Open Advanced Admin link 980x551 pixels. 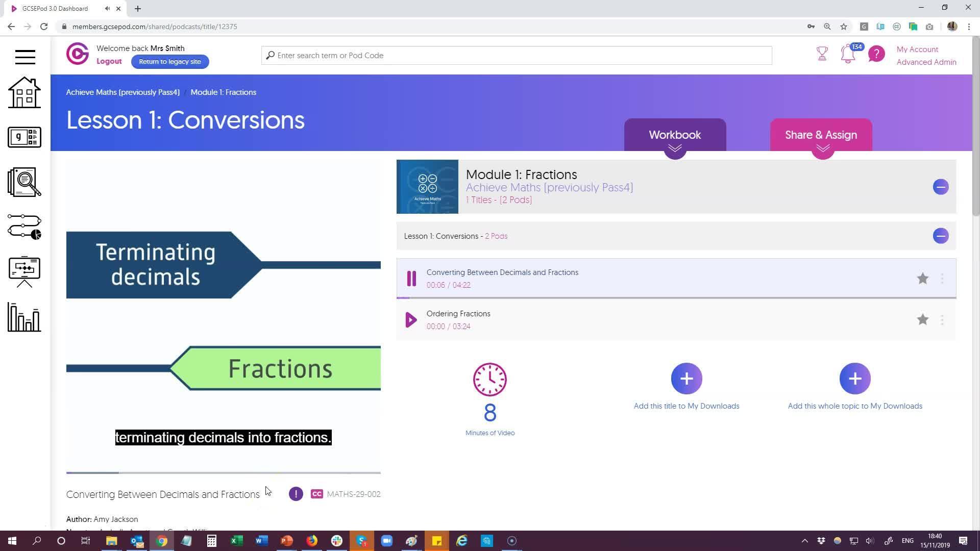coord(926,62)
